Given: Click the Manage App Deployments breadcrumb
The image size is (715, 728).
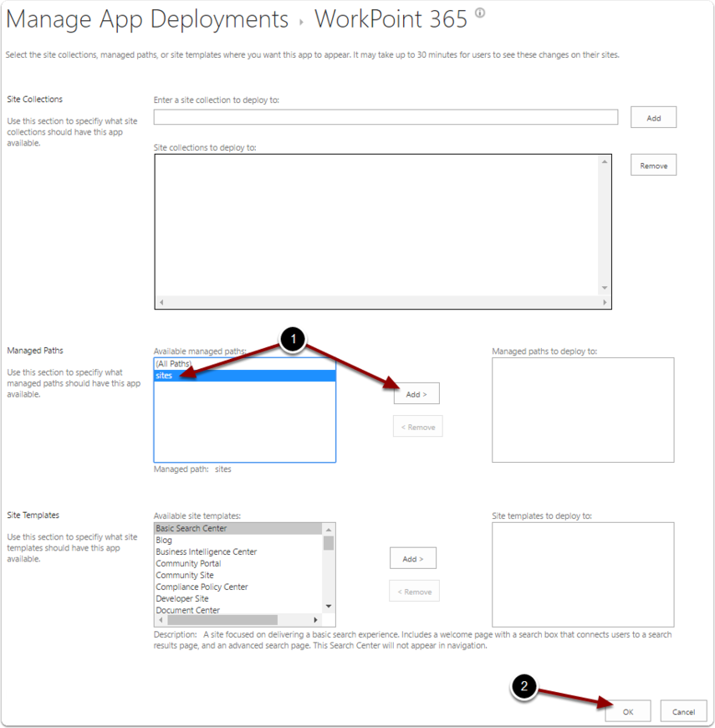Looking at the screenshot, I should click(147, 19).
